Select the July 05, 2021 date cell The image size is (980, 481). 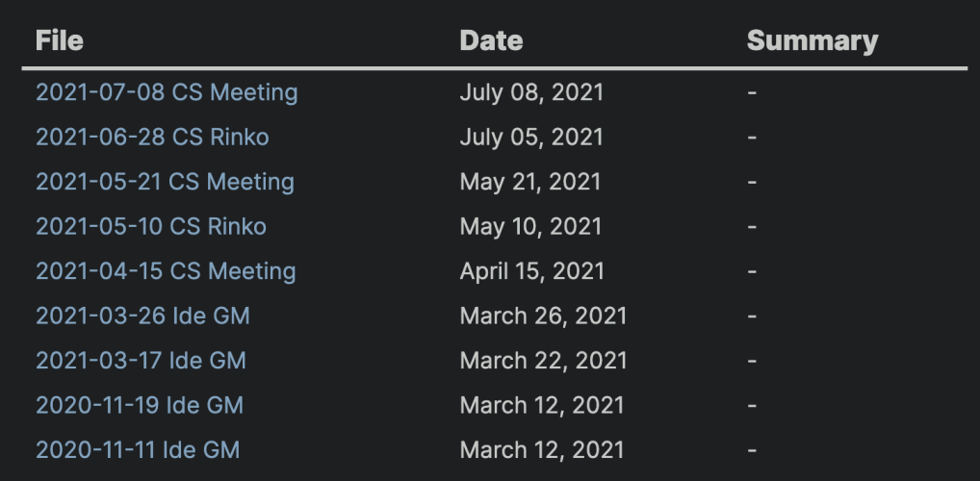click(531, 138)
